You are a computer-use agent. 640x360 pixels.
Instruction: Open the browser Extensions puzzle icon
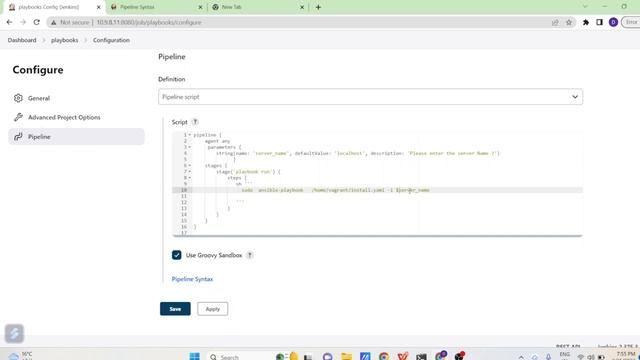coord(586,22)
